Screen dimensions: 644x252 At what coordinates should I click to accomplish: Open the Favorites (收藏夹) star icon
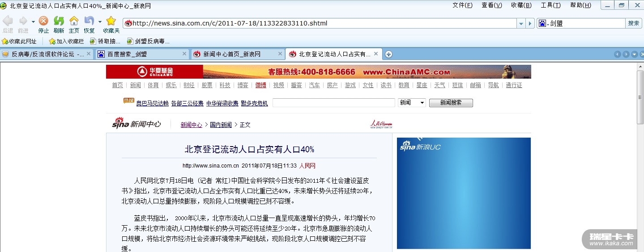point(111,21)
